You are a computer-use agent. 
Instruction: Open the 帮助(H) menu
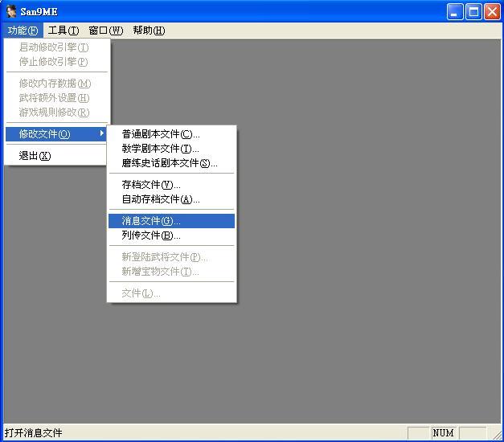pyautogui.click(x=149, y=31)
